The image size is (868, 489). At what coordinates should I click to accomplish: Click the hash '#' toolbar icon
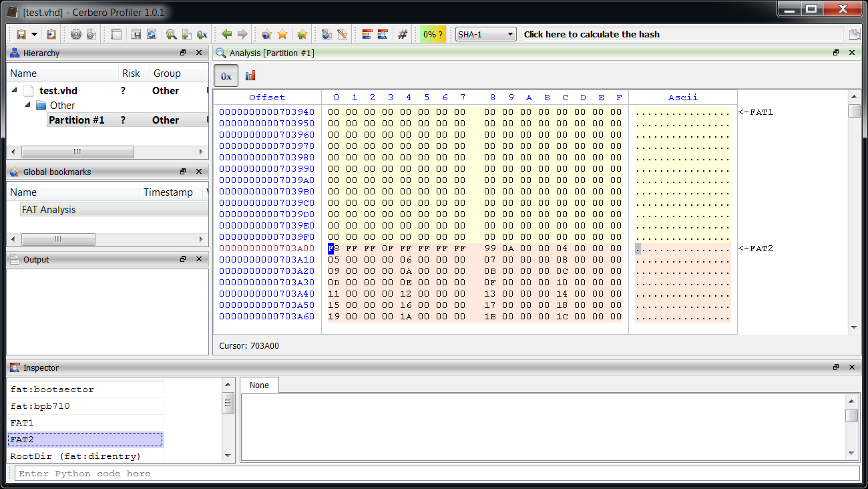point(402,34)
